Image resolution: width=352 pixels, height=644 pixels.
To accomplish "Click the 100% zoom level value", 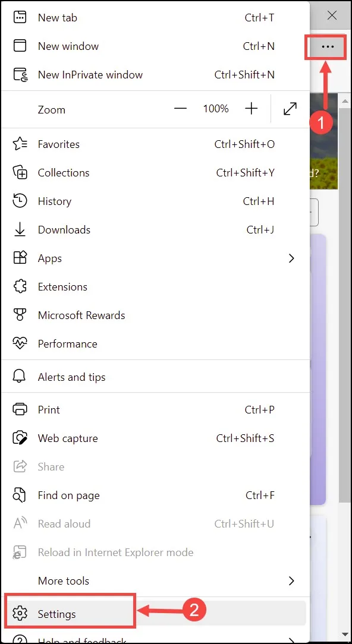I will tap(215, 109).
